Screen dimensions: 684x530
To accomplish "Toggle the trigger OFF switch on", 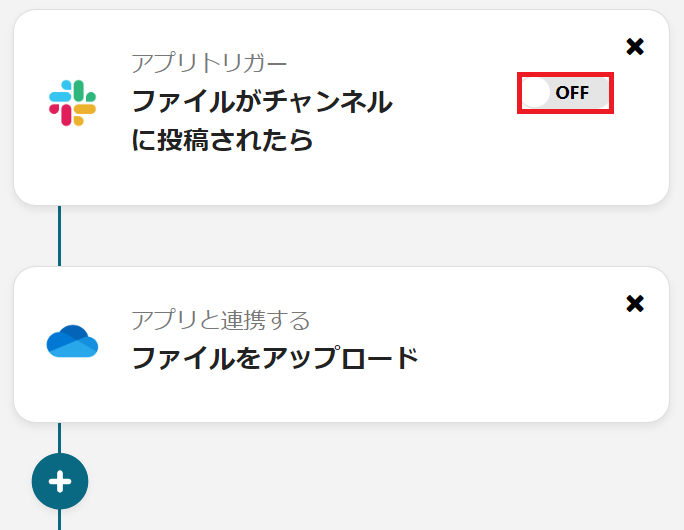I will tap(565, 93).
